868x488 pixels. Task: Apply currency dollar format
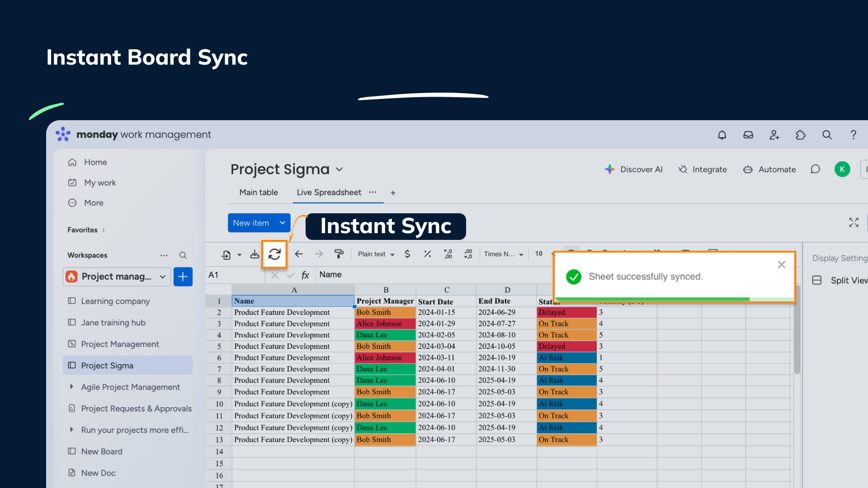click(407, 254)
